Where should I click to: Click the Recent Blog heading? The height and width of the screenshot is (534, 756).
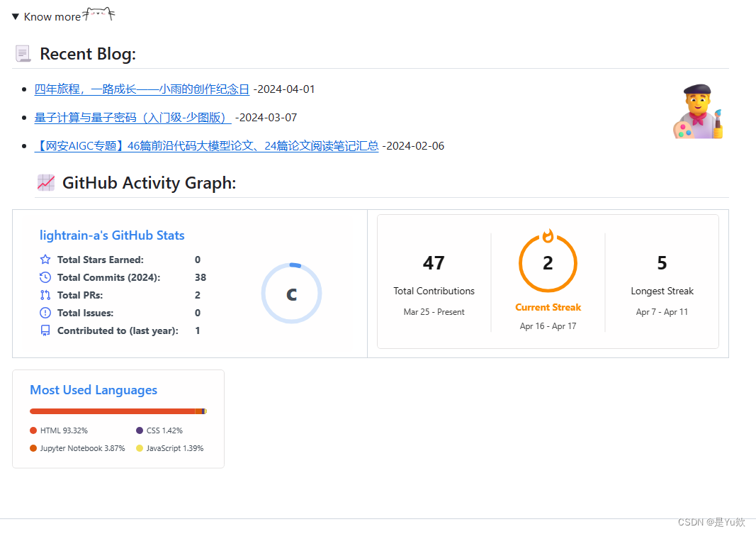tap(88, 54)
